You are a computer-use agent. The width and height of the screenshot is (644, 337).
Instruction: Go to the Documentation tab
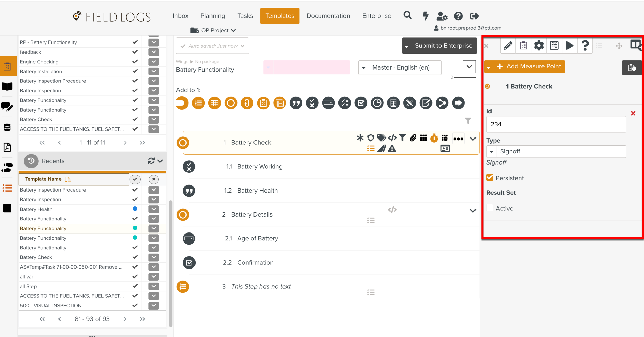click(328, 16)
